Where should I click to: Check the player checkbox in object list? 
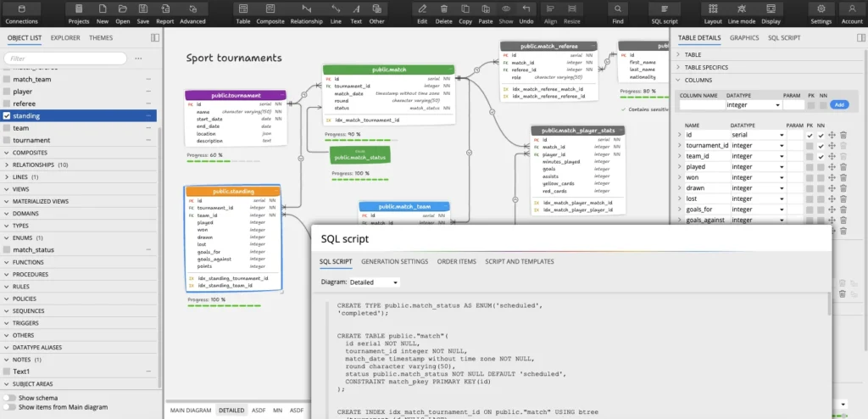(x=7, y=92)
